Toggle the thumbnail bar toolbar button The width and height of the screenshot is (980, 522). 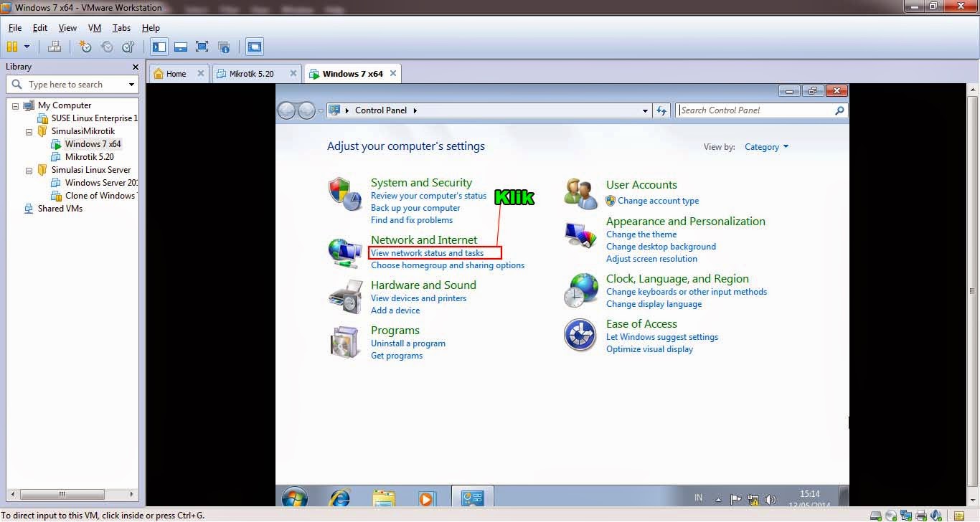pyautogui.click(x=181, y=47)
